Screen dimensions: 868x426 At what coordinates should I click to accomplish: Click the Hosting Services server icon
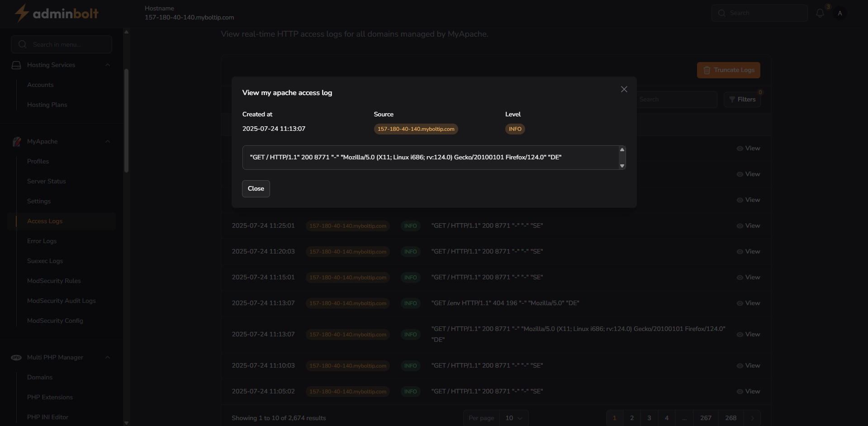[x=17, y=65]
